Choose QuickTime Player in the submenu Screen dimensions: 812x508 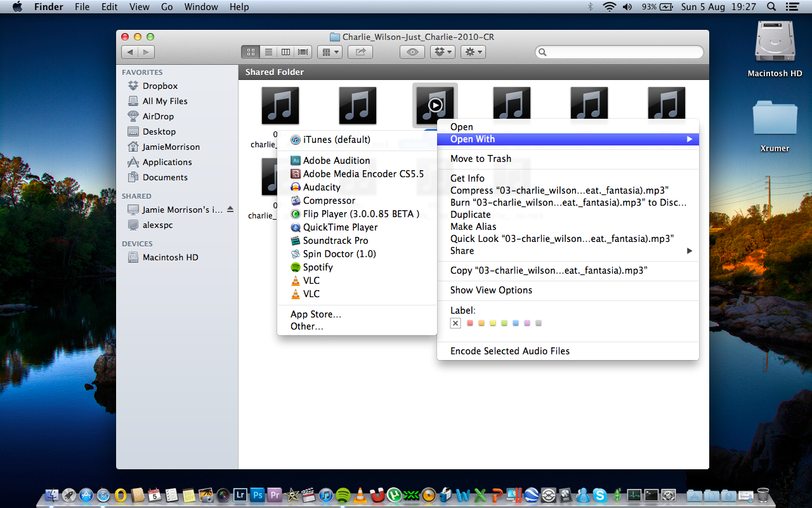pos(357,227)
